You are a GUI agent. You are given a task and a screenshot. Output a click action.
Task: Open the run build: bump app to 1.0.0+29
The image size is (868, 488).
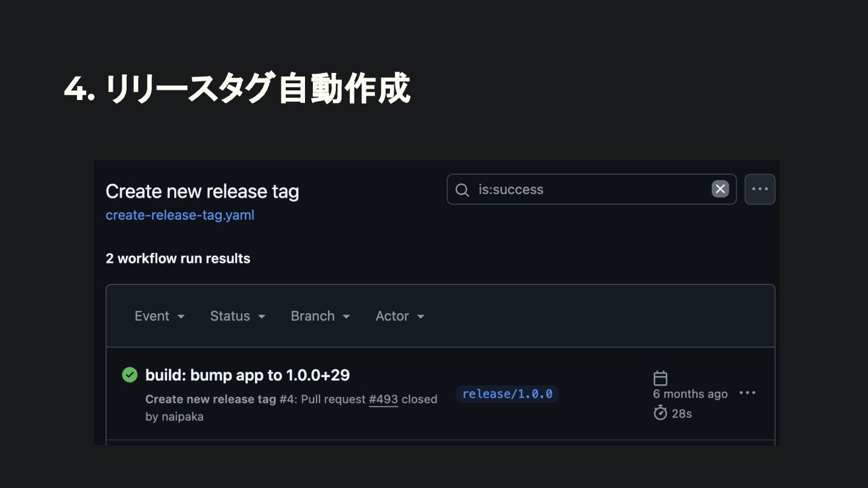(x=248, y=375)
